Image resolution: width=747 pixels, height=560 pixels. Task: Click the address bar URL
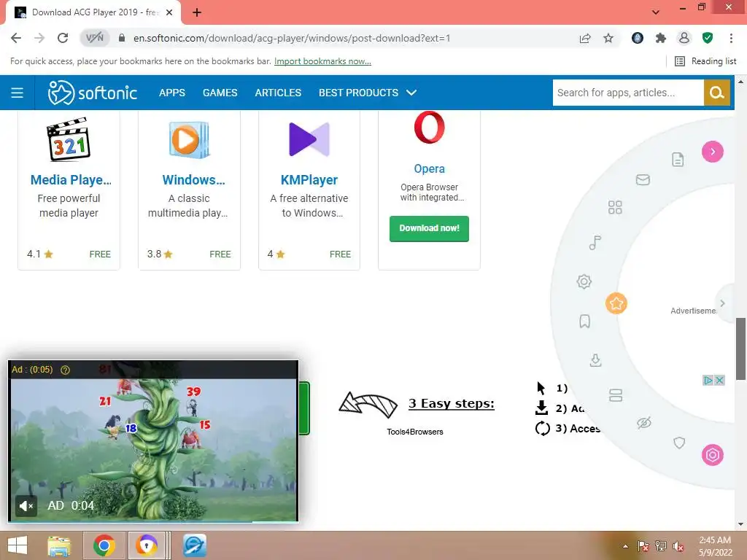pyautogui.click(x=292, y=38)
